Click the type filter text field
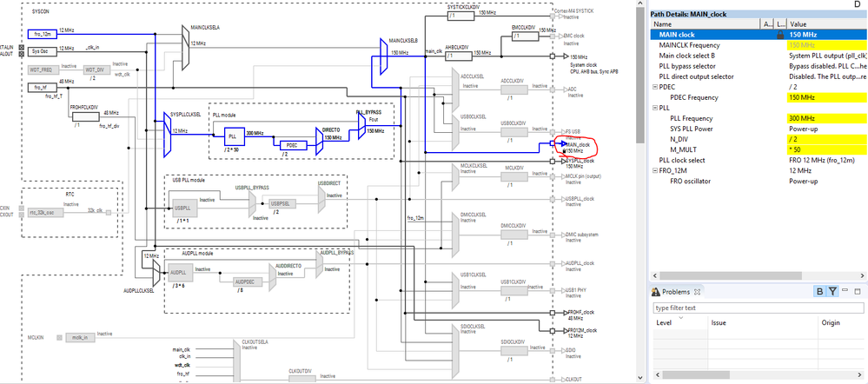Image resolution: width=868 pixels, height=384 pixels. coord(758,308)
